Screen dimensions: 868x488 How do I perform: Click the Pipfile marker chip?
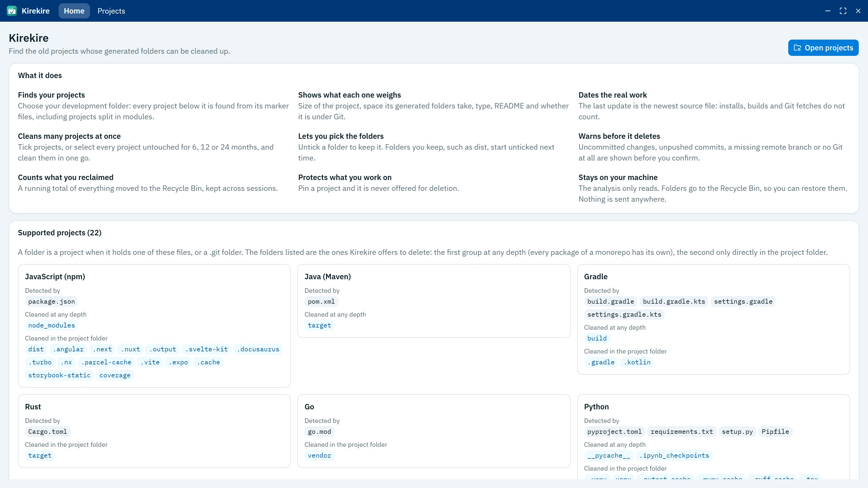coord(775,432)
